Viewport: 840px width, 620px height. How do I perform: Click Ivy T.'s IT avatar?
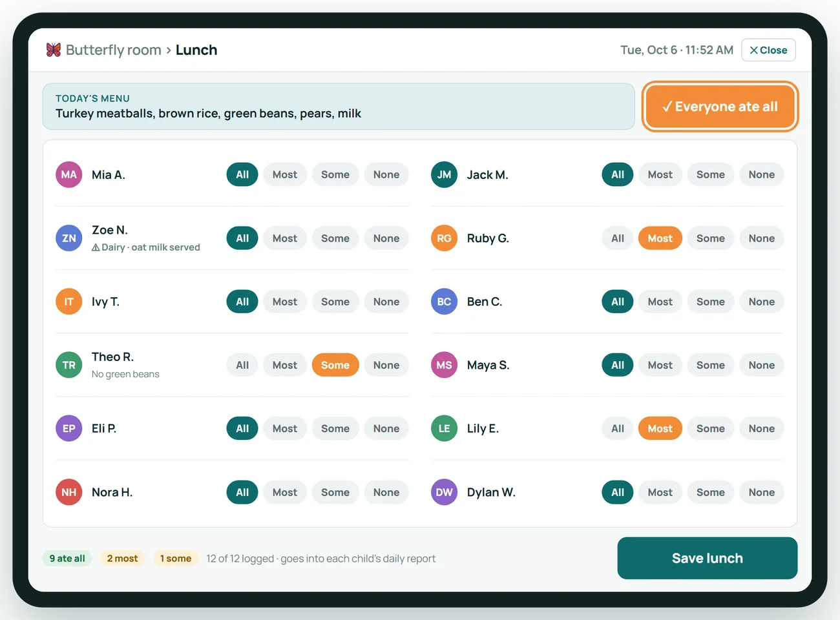(69, 302)
